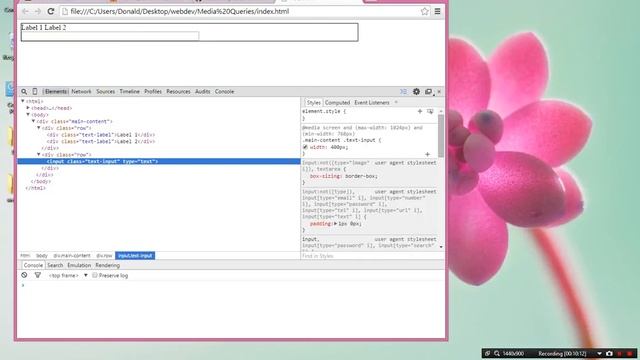640x360 pixels.
Task: Open the Timeline panel
Action: [x=129, y=91]
